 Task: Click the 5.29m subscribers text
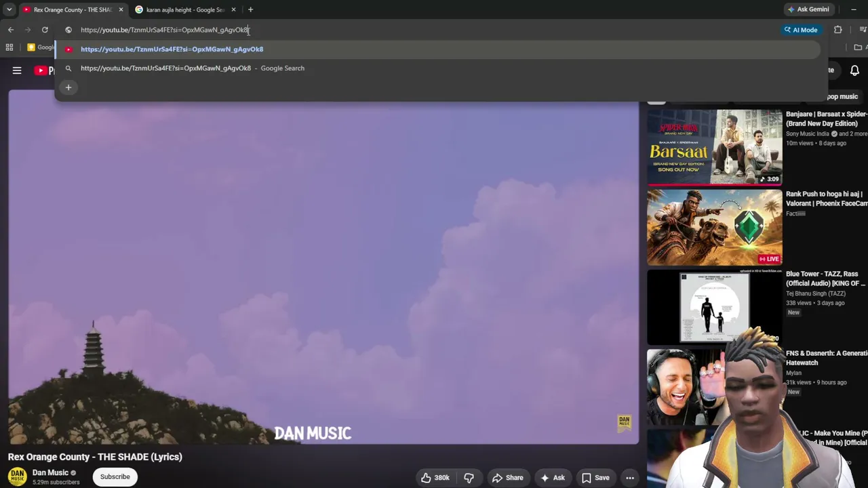(x=56, y=483)
